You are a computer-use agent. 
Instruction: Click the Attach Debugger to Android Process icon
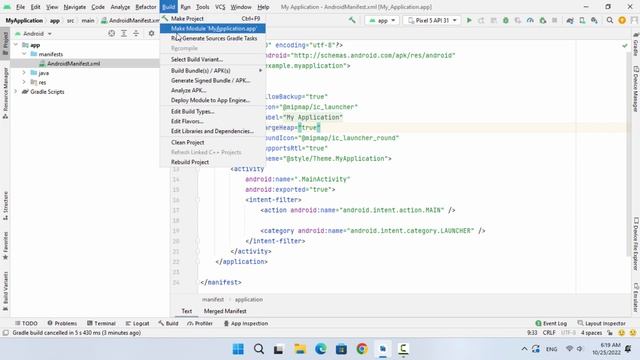(542, 20)
